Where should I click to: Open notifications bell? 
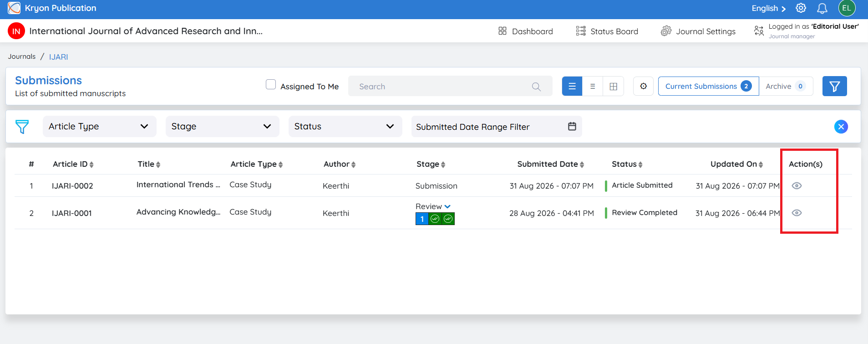click(822, 8)
